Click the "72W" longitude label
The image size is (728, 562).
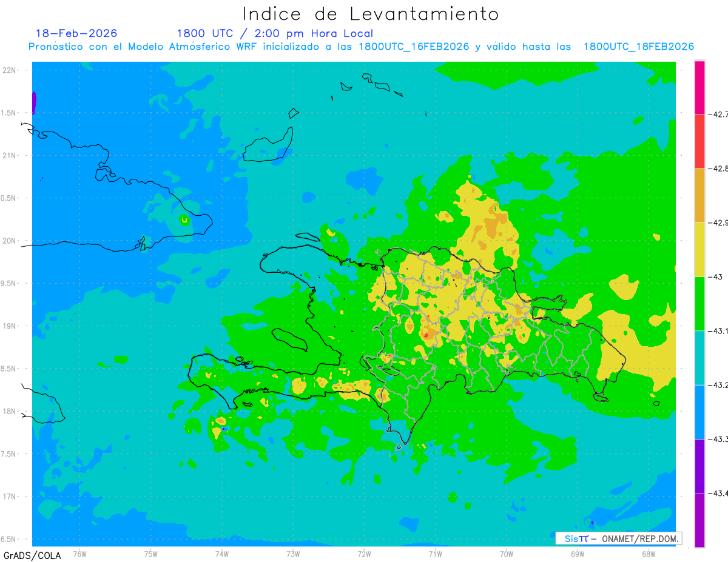pyautogui.click(x=364, y=554)
